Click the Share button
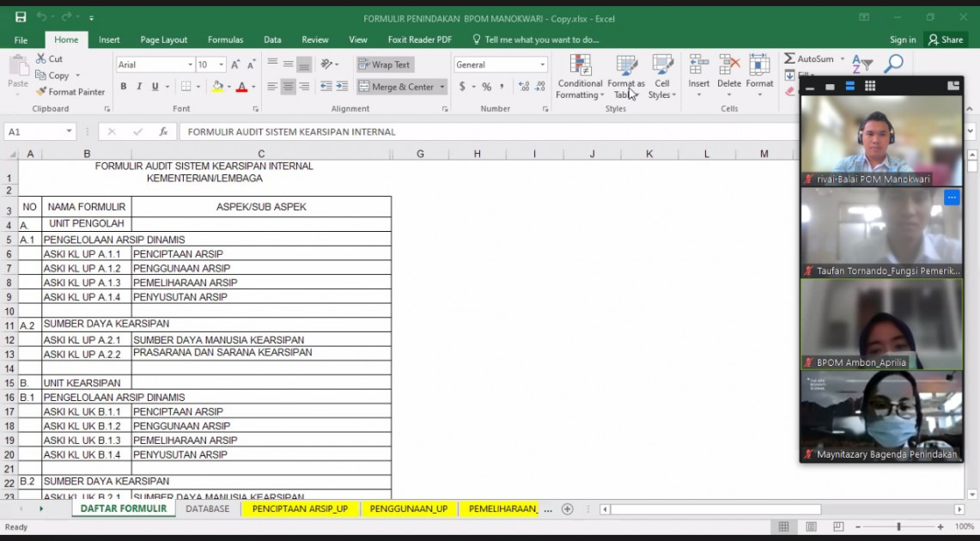Image resolution: width=980 pixels, height=541 pixels. pyautogui.click(x=946, y=40)
